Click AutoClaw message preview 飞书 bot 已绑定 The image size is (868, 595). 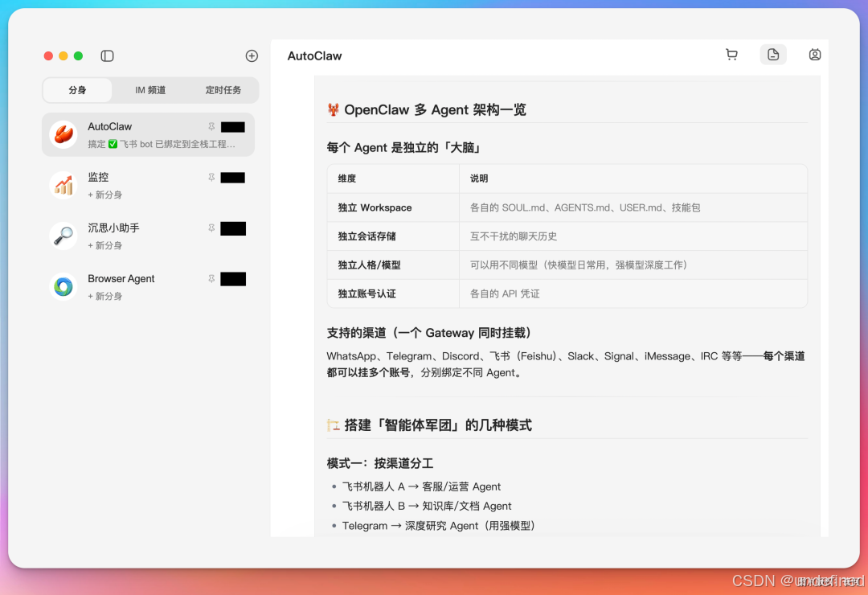point(162,144)
